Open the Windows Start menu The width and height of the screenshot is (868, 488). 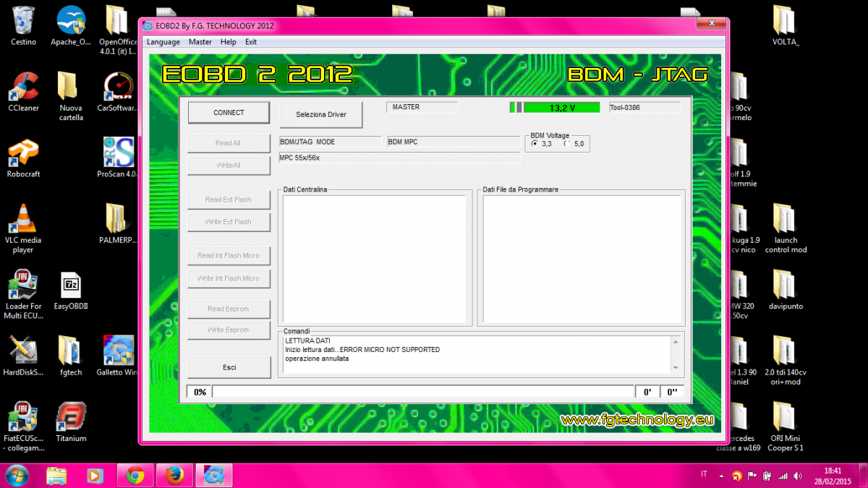(16, 475)
